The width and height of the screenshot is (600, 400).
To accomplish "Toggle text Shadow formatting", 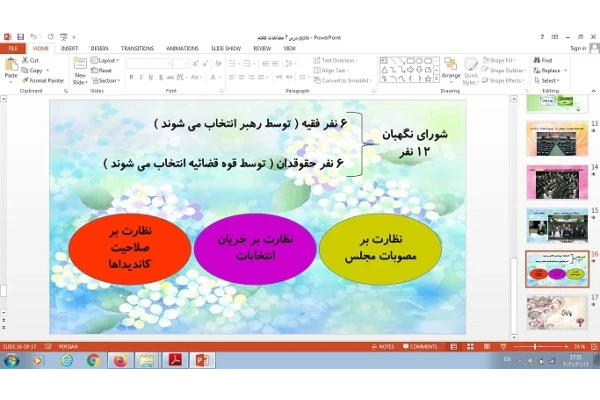I will (x=161, y=77).
